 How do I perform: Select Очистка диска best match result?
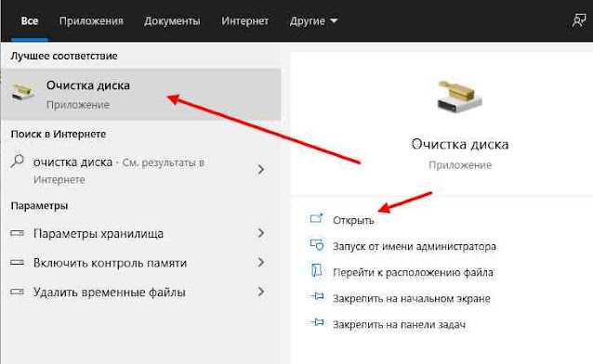141,95
